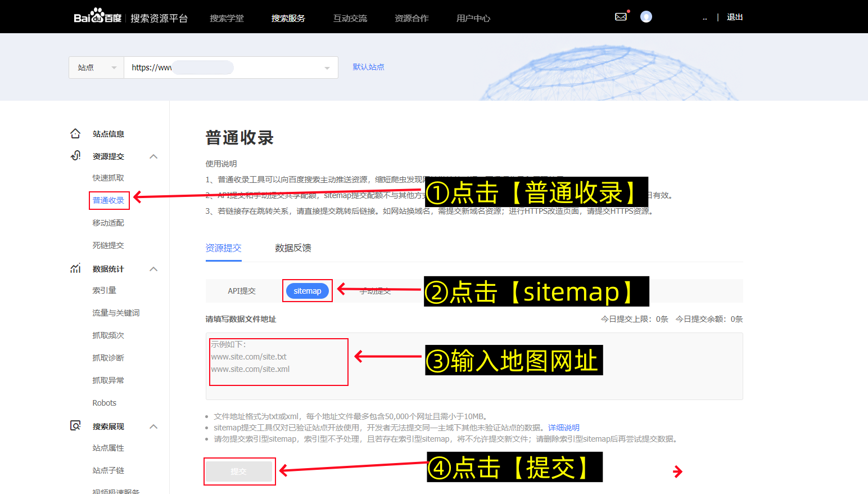The image size is (868, 494).
Task: Click the magnifier icon beside 搜索展现
Action: click(x=75, y=426)
